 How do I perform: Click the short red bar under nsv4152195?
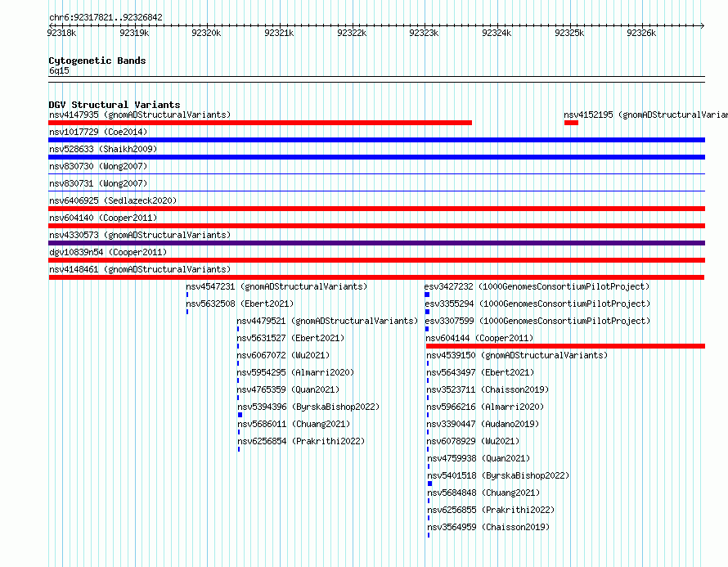tap(571, 123)
